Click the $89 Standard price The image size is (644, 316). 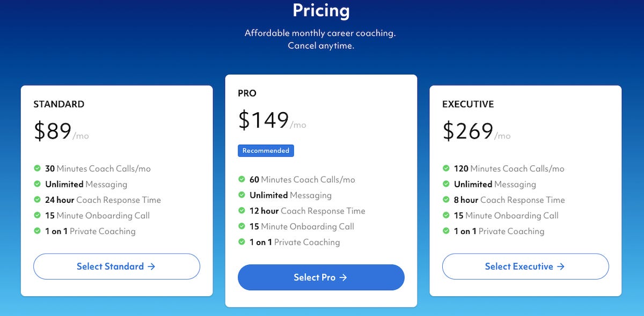point(53,131)
